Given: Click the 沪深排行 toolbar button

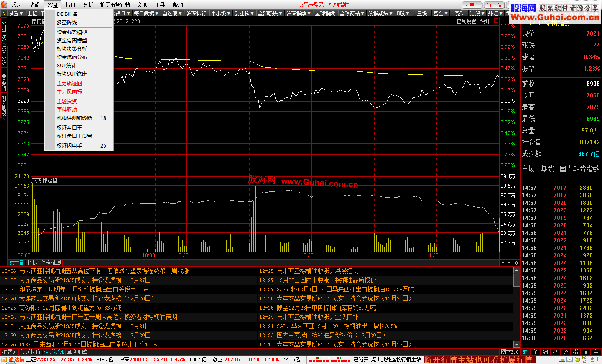Looking at the screenshot, I should point(196,13).
